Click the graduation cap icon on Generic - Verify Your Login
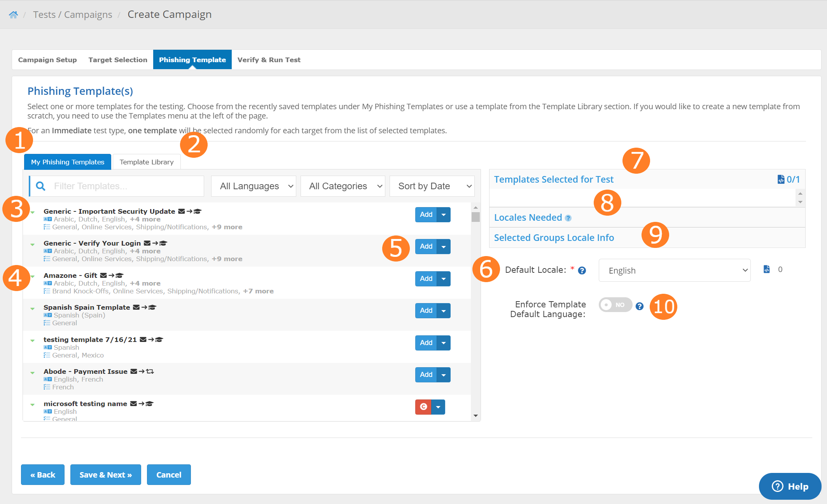Viewport: 827px width, 504px height. coord(164,243)
